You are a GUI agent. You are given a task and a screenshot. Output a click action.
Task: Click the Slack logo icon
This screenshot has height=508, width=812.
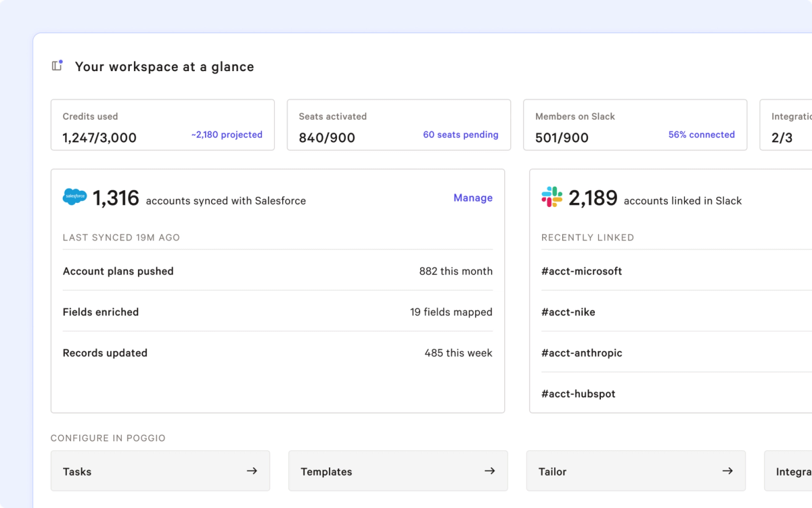552,197
